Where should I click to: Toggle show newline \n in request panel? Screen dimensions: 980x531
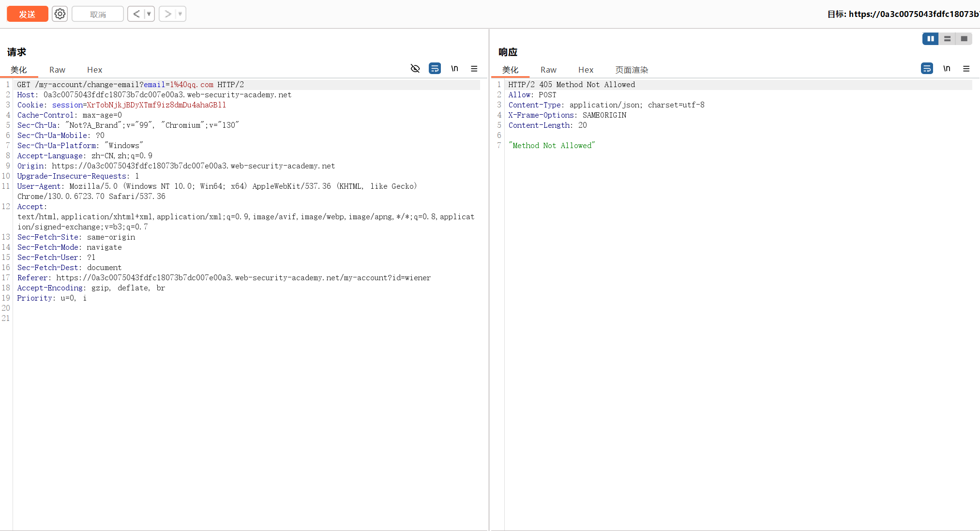click(454, 69)
